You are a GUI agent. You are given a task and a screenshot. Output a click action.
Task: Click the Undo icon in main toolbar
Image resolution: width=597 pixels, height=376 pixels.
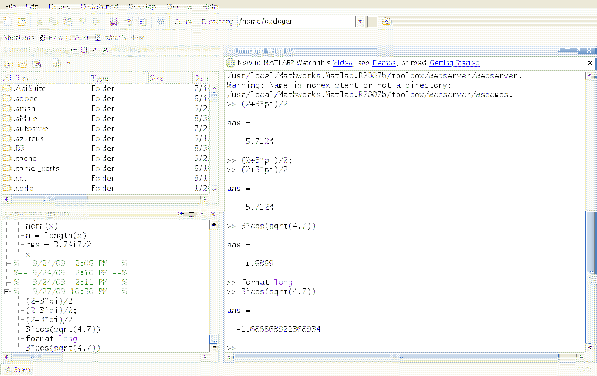pyautogui.click(x=82, y=22)
